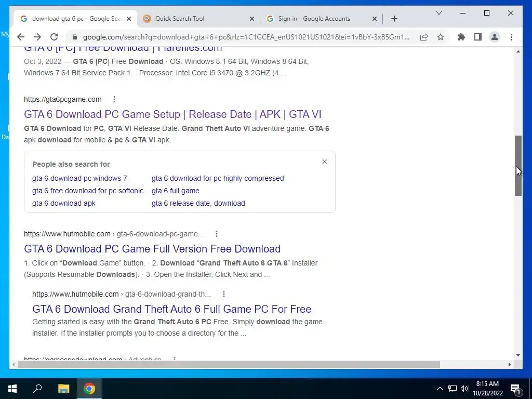Search gta 6 release date, download
The image size is (532, 399).
tap(198, 203)
